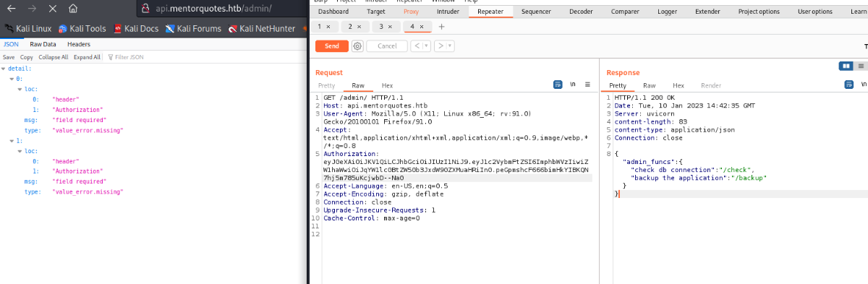
Task: Switch Request view to Raw
Action: point(358,85)
